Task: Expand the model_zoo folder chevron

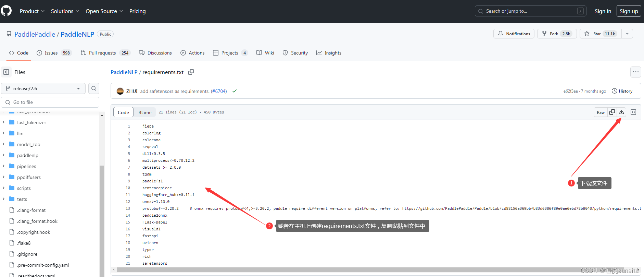Action: point(3,144)
